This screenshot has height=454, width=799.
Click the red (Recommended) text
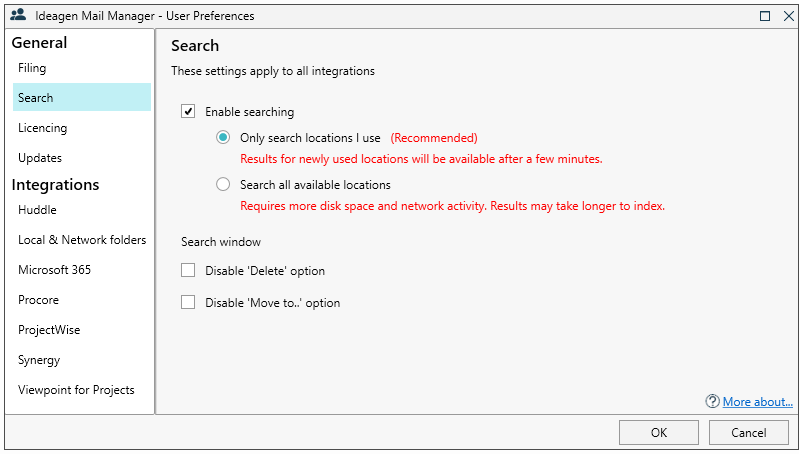[x=434, y=138]
